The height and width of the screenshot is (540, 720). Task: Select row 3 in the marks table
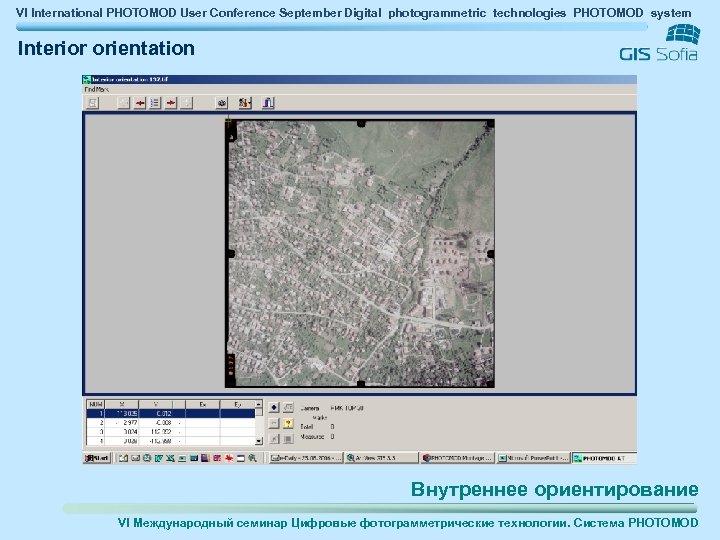tap(170, 432)
